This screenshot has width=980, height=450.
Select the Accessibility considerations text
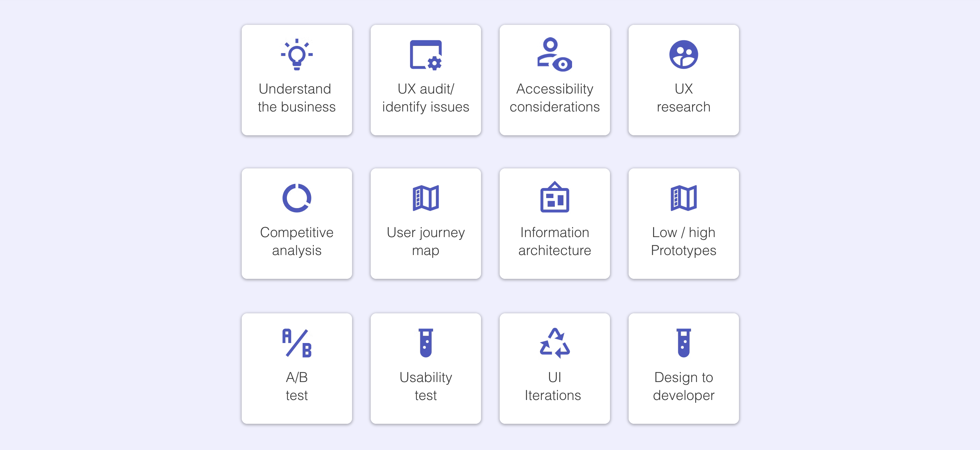[x=554, y=98]
